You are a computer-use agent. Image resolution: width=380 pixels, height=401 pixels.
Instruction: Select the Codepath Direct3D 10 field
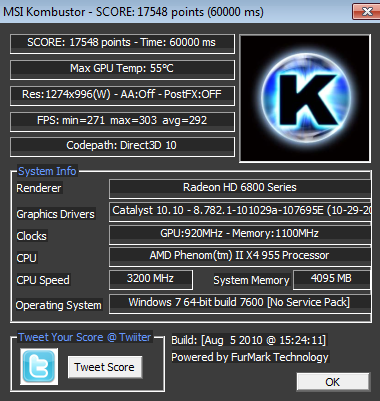coord(122,147)
